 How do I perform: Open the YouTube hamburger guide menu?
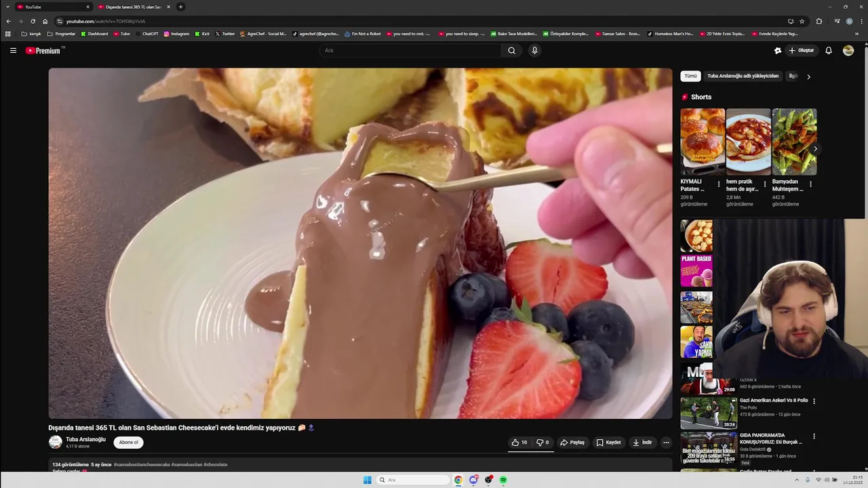tap(13, 50)
